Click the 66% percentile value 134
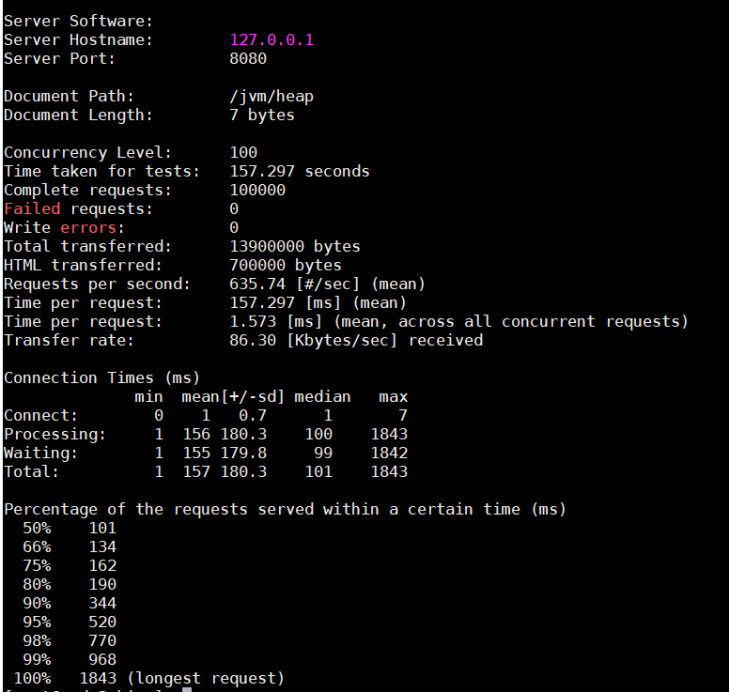Image resolution: width=729 pixels, height=692 pixels. pyautogui.click(x=103, y=547)
